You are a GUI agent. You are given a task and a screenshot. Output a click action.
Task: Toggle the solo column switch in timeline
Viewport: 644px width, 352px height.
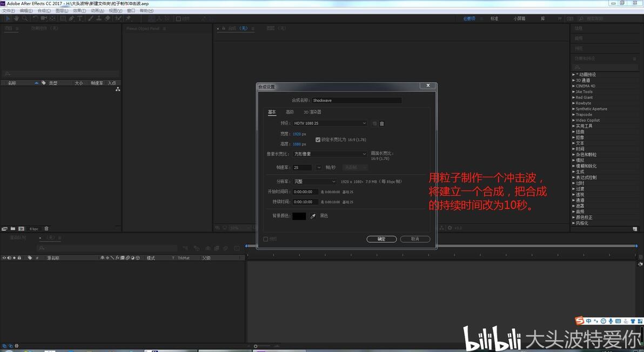(x=15, y=258)
